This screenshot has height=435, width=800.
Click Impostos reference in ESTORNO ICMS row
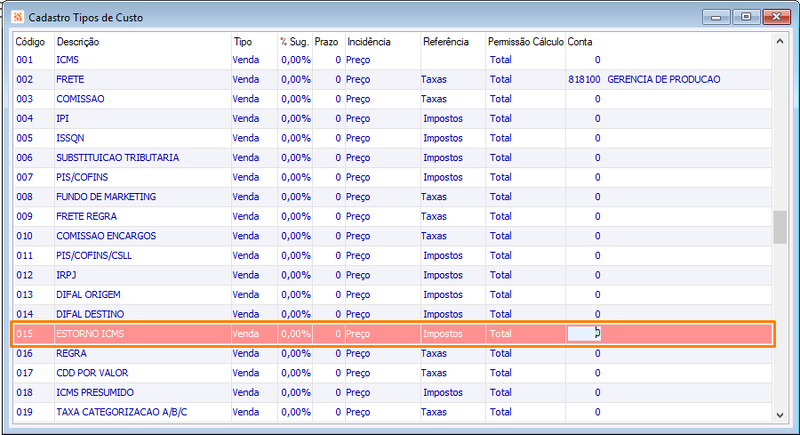pos(443,334)
